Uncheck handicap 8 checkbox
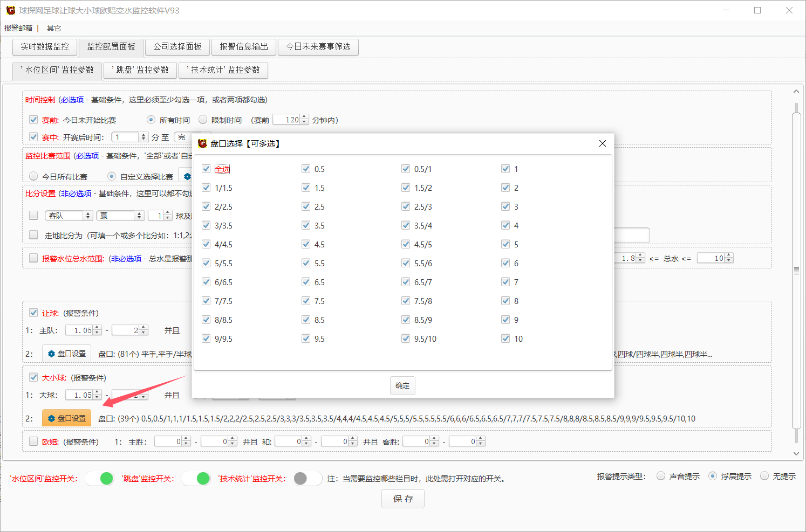This screenshot has height=532, width=806. coord(506,301)
